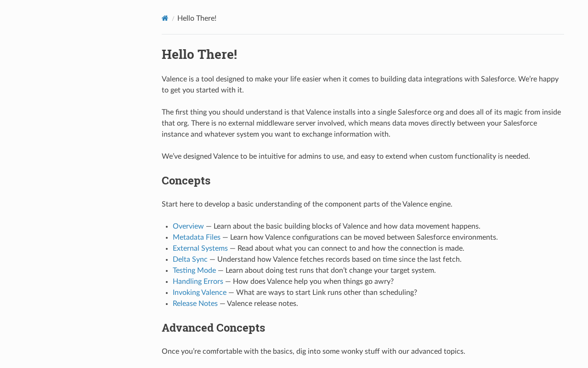Image resolution: width=588 pixels, height=368 pixels.
Task: Open the Overview link
Action: coord(188,226)
